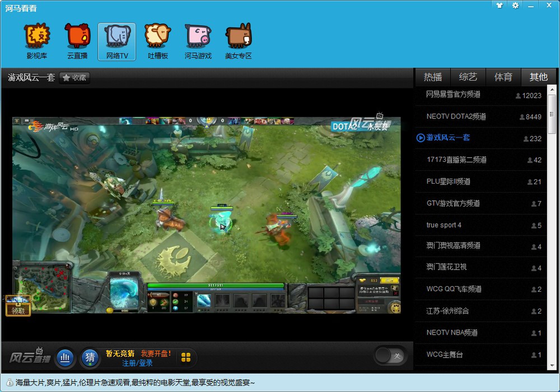Click the shirt skin icon in title bar
The height and width of the screenshot is (392, 560).
[x=500, y=6]
